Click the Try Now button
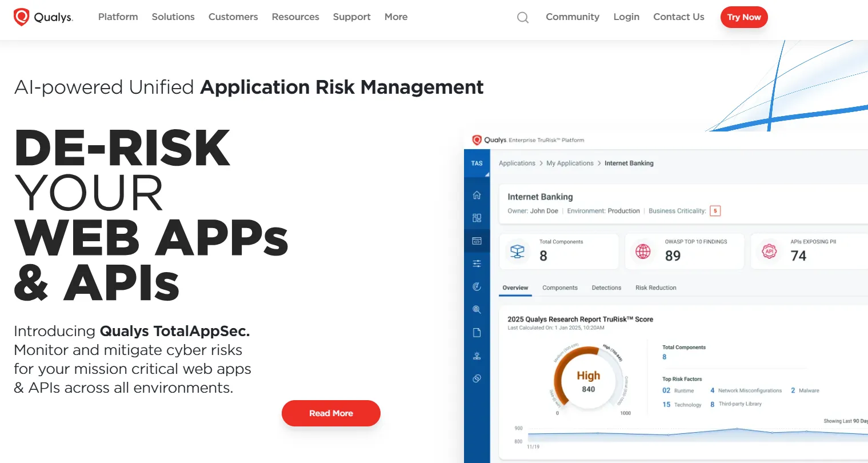Image resolution: width=868 pixels, height=463 pixels. click(x=744, y=17)
